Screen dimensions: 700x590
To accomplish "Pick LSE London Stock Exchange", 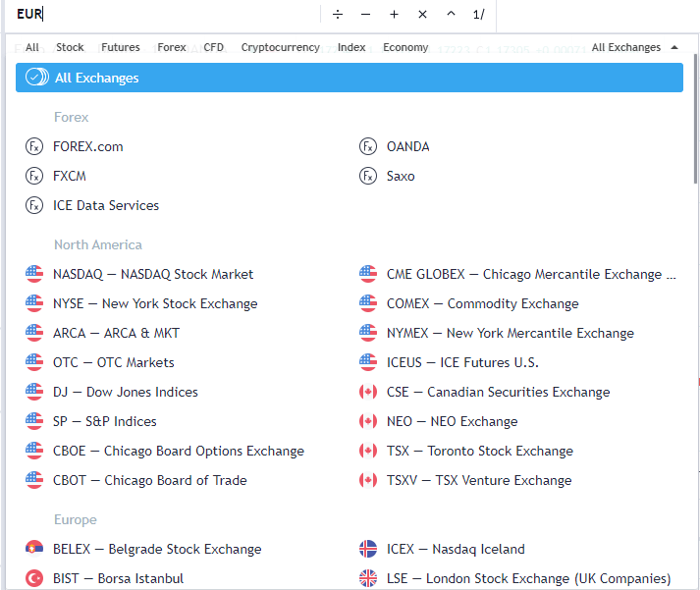I will tap(528, 578).
